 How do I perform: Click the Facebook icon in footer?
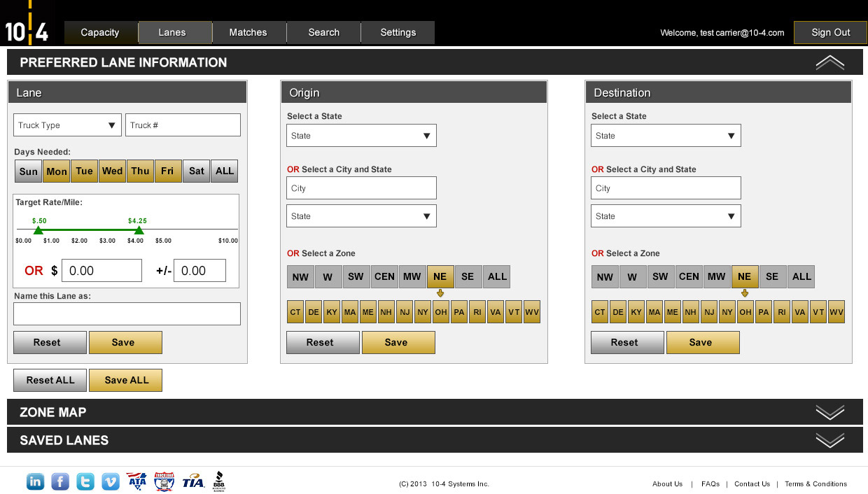click(x=60, y=481)
